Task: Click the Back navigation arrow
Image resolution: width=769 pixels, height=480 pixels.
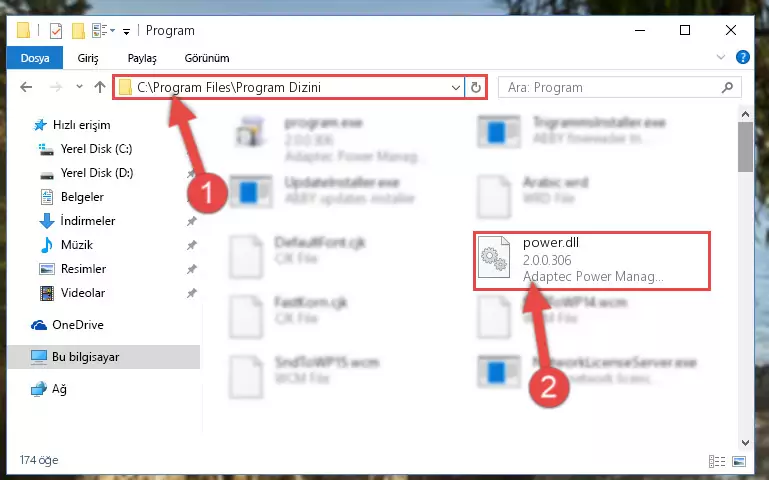Action: 26,87
